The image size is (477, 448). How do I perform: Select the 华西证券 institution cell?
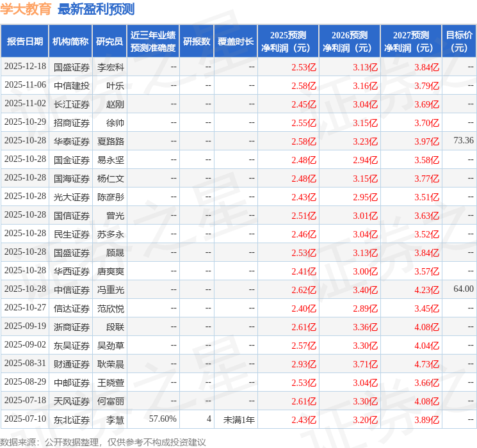[x=72, y=271]
